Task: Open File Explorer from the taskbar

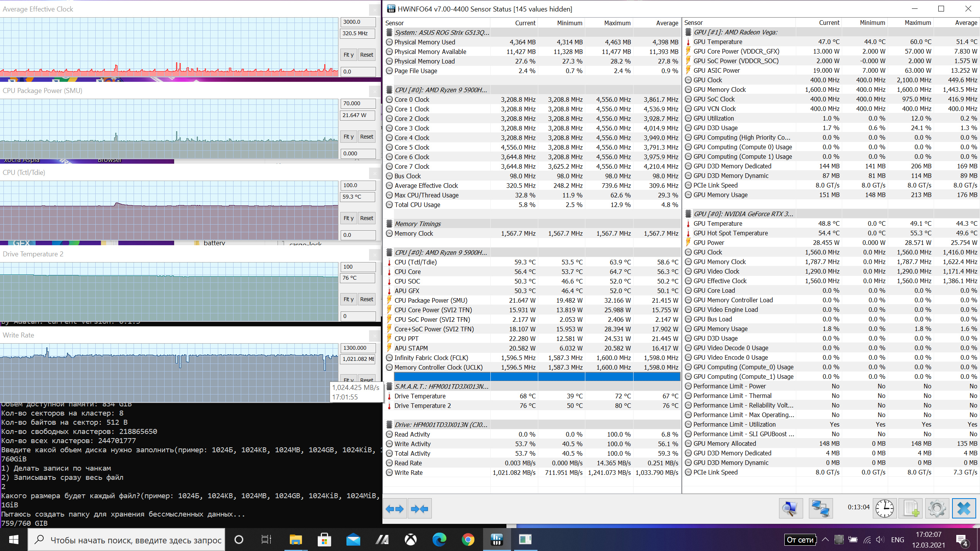Action: pos(296,540)
